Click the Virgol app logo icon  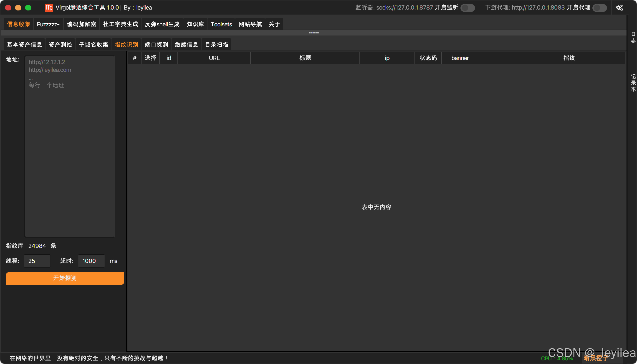(x=49, y=8)
